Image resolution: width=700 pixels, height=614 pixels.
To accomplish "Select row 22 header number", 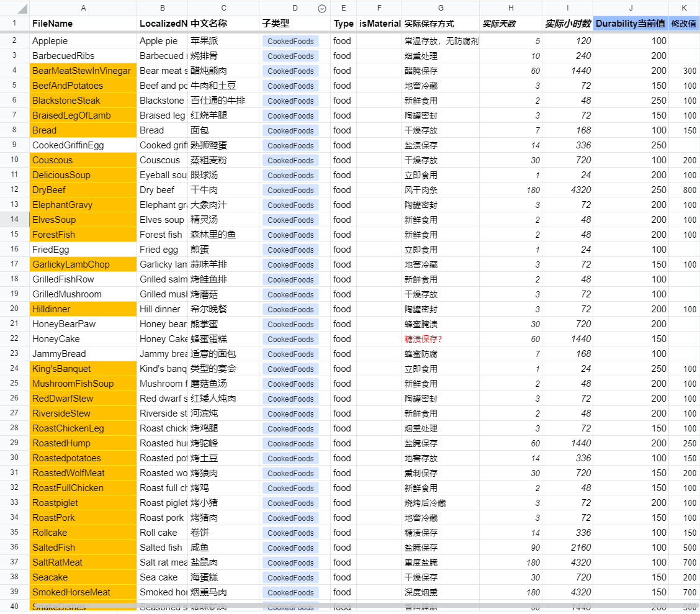I will click(14, 338).
